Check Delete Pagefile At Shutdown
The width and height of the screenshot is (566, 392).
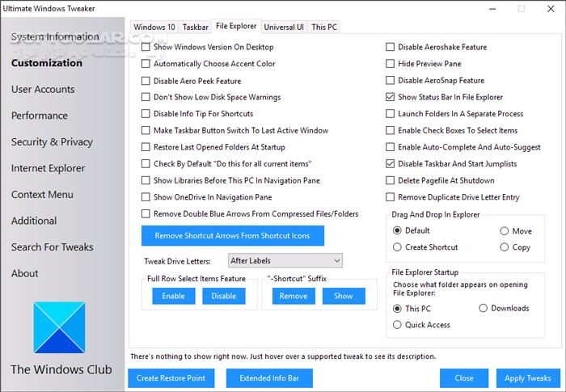click(x=391, y=180)
